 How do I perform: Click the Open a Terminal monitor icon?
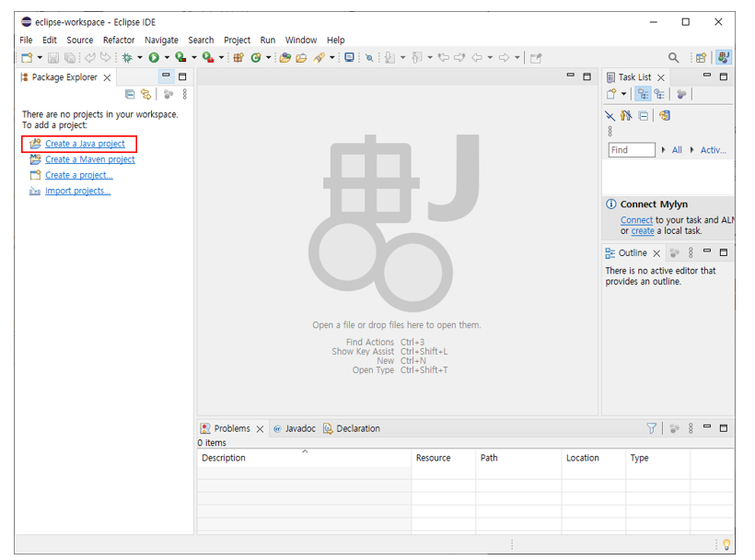[350, 58]
